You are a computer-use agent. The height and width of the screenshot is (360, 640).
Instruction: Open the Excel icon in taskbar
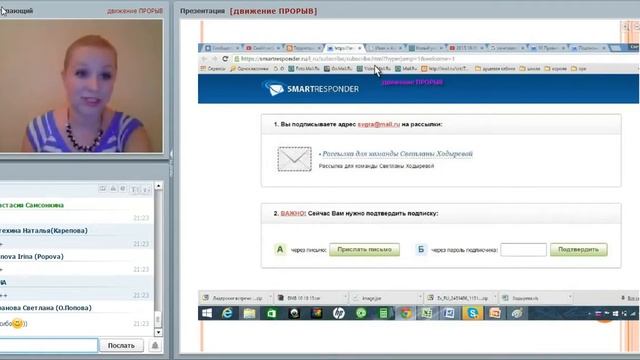427,313
